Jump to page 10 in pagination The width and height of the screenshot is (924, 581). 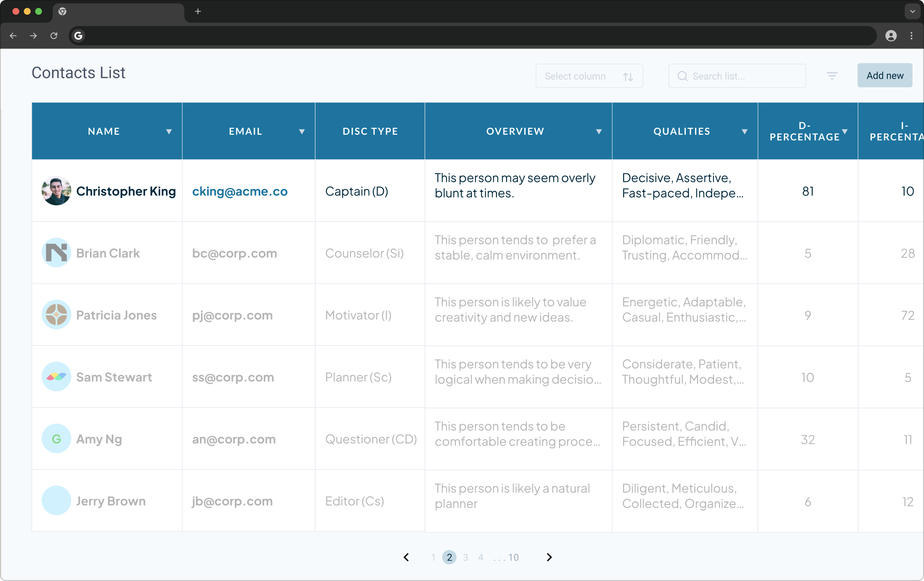click(514, 557)
